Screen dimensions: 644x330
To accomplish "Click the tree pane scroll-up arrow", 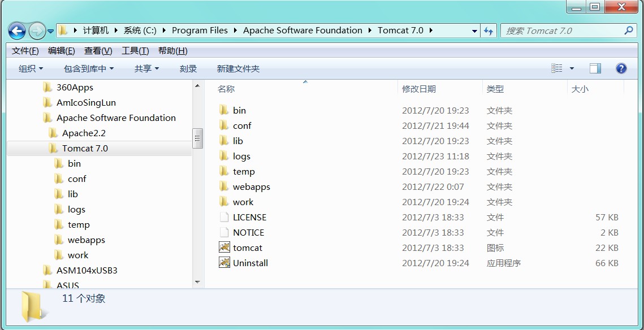I will pos(197,86).
